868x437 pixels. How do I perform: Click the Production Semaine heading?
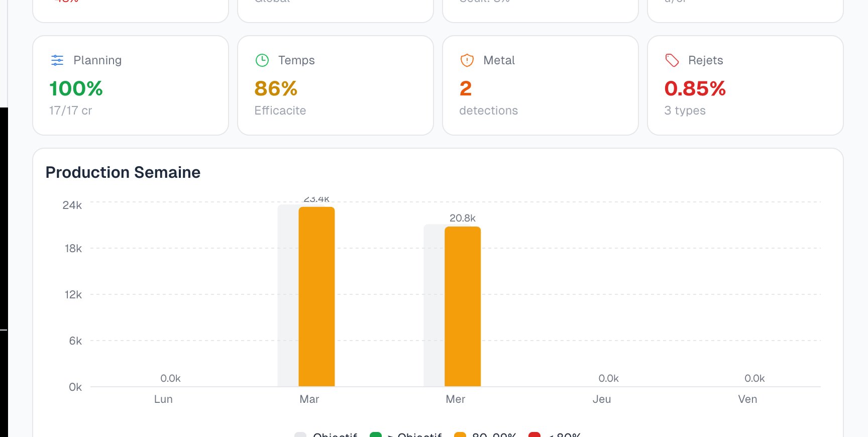123,172
